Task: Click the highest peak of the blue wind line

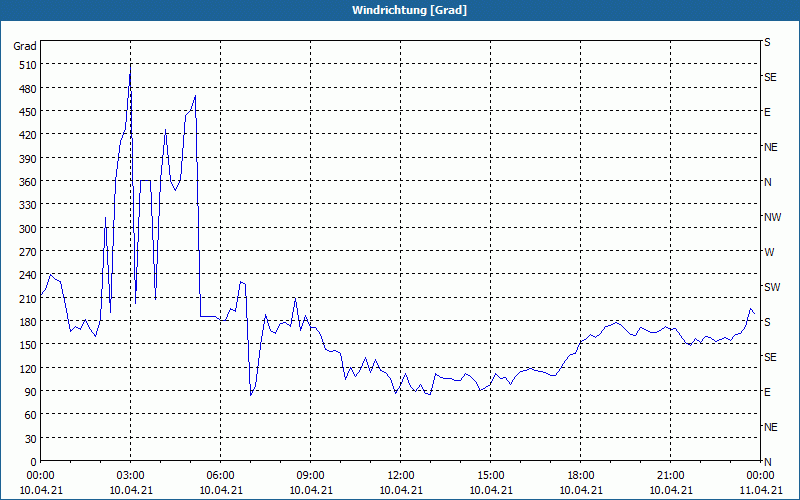Action: click(x=130, y=66)
